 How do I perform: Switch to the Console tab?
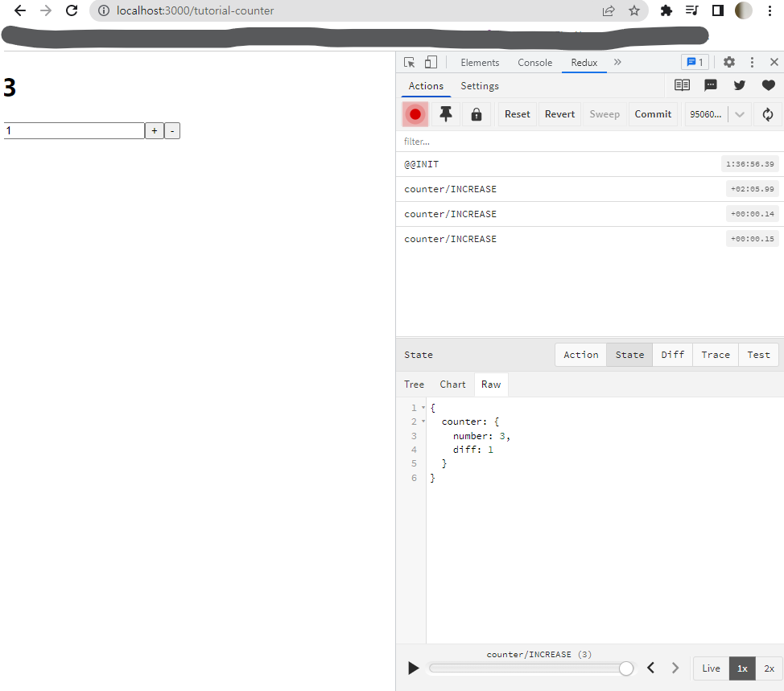[534, 63]
